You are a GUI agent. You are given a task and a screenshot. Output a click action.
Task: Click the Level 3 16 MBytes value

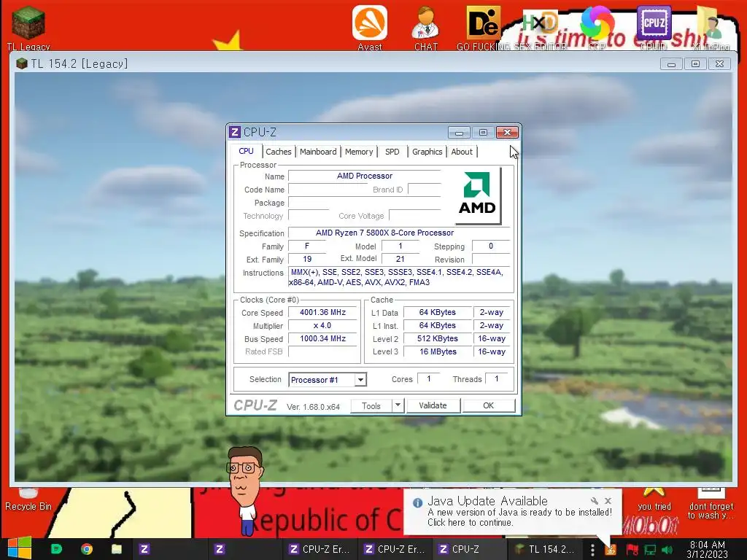click(x=438, y=351)
